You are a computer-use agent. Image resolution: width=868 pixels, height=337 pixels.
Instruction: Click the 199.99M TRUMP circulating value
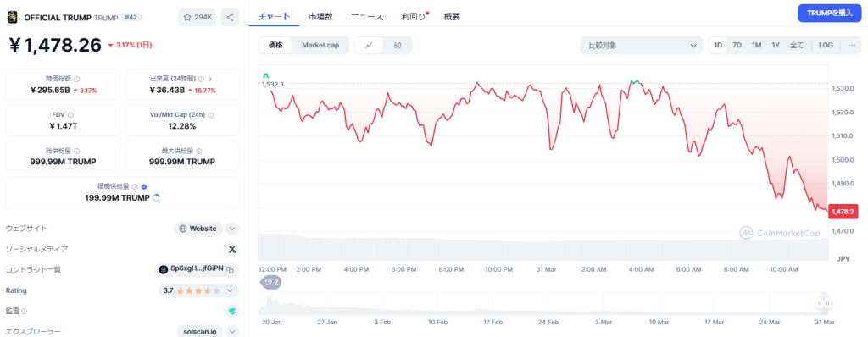117,197
